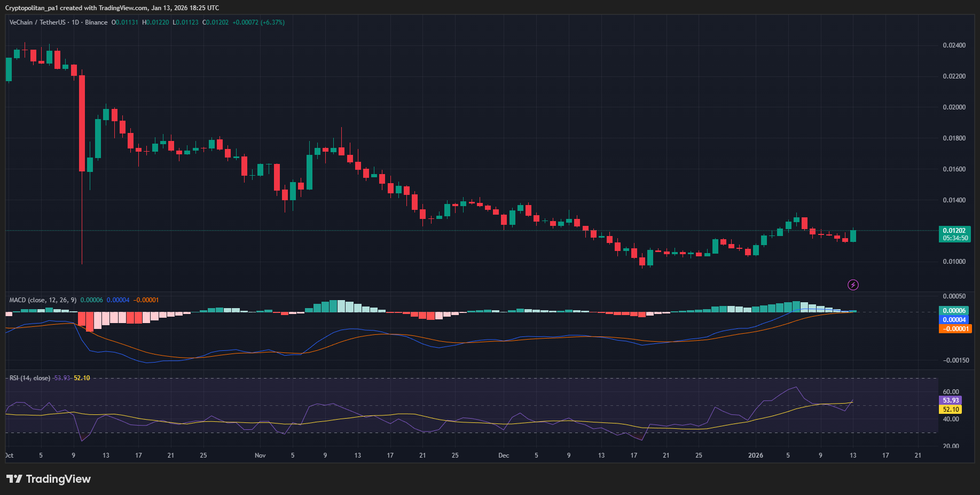980x495 pixels.
Task: Click the closing price value C0.01202
Action: (215, 22)
